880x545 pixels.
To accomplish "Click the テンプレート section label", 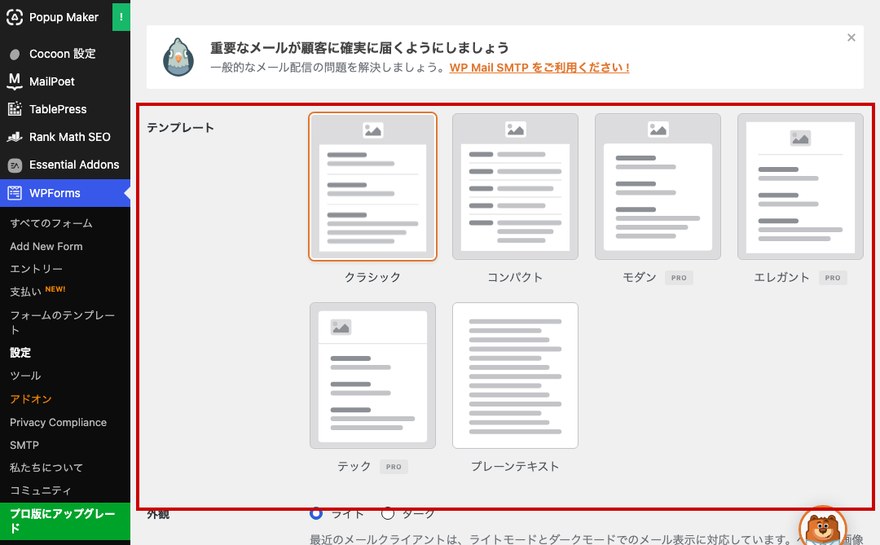I will 180,128.
